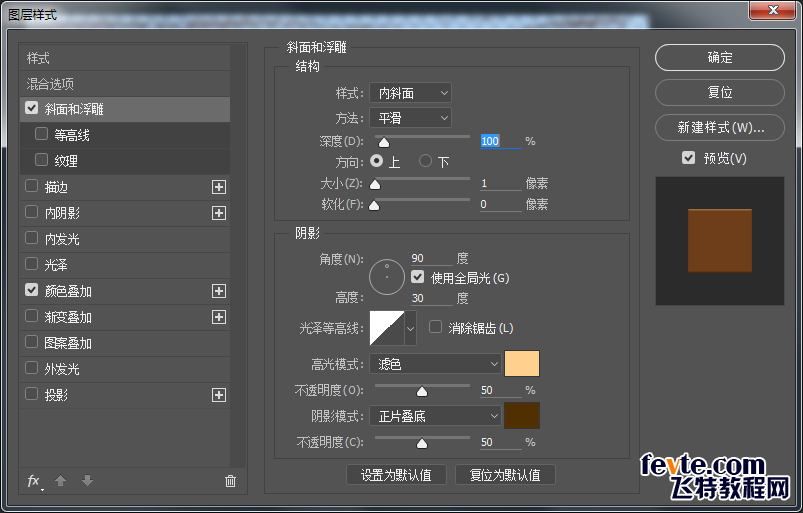The image size is (803, 513).
Task: Click the 深度 value field showing 100
Action: [x=500, y=141]
